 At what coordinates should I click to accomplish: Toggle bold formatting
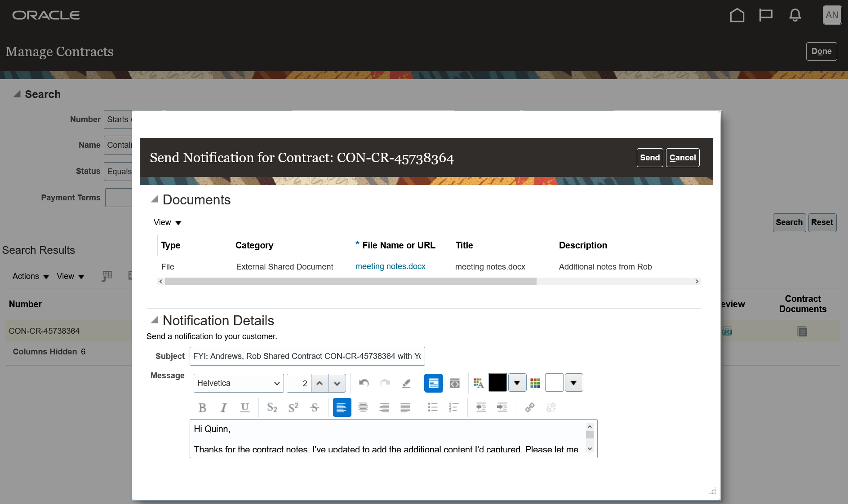tap(202, 407)
